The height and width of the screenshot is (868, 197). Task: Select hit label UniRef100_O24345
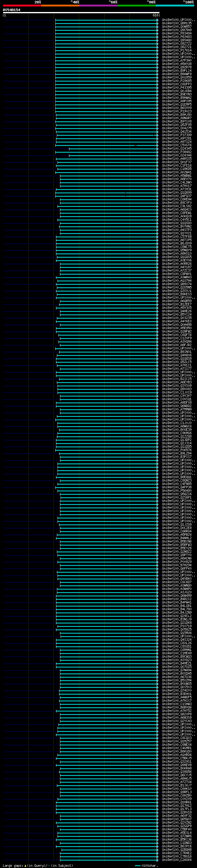pyautogui.click(x=177, y=149)
